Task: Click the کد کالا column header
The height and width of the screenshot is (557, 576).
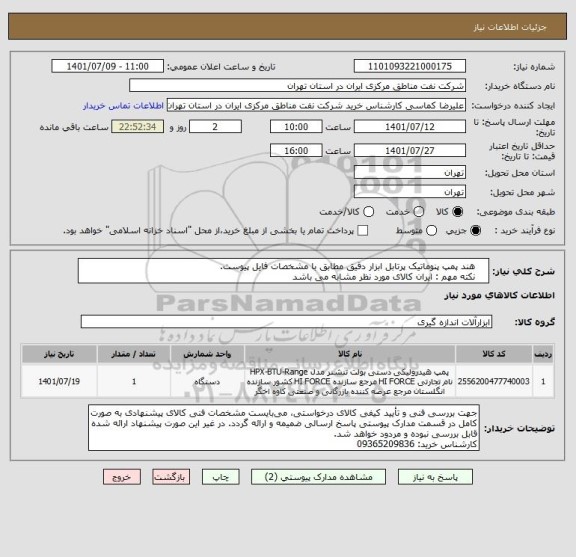Action: click(494, 354)
